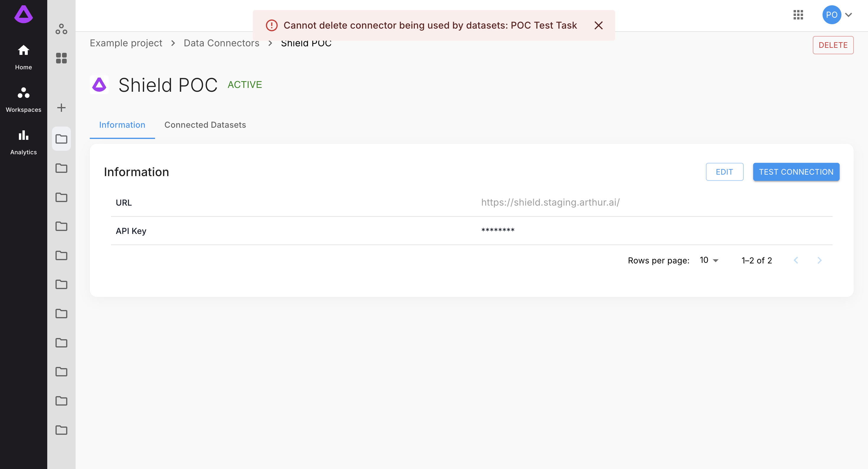Open the second folder in the project list
This screenshot has width=868, height=469.
pyautogui.click(x=61, y=168)
